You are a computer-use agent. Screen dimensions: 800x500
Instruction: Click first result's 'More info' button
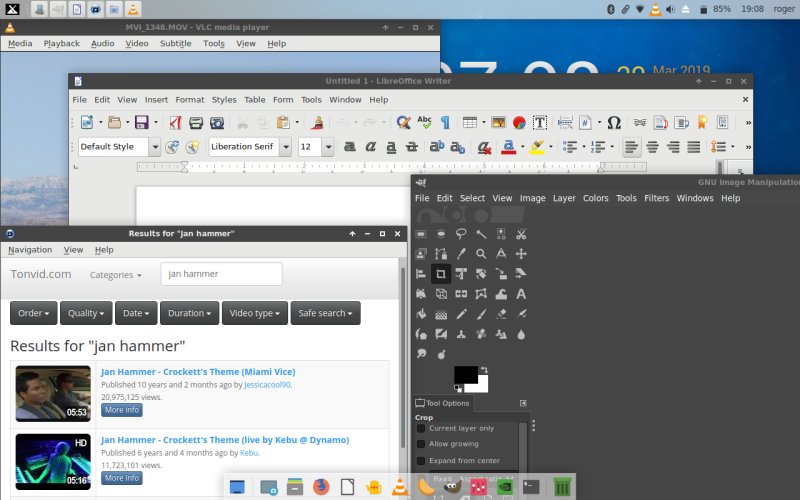(122, 410)
